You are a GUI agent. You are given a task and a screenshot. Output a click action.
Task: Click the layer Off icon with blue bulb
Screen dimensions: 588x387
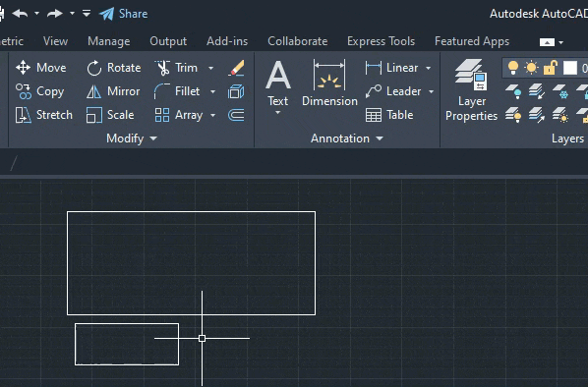click(x=513, y=91)
